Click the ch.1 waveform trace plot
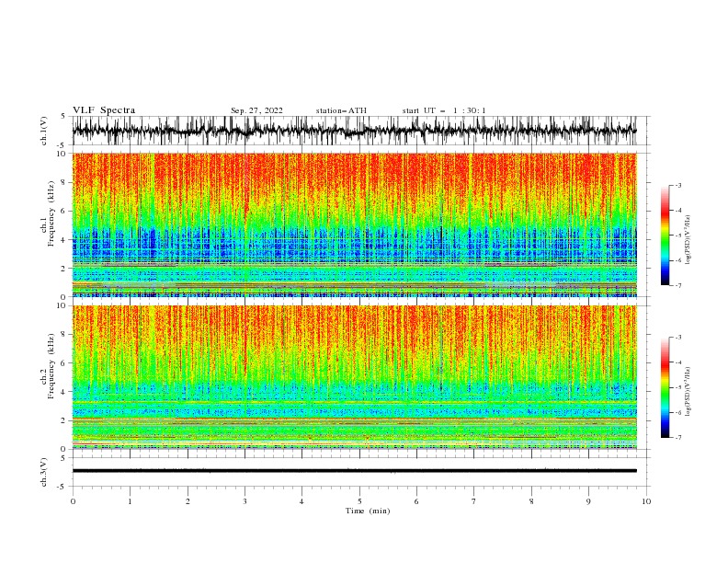This screenshot has height=563, width=728. click(x=354, y=131)
